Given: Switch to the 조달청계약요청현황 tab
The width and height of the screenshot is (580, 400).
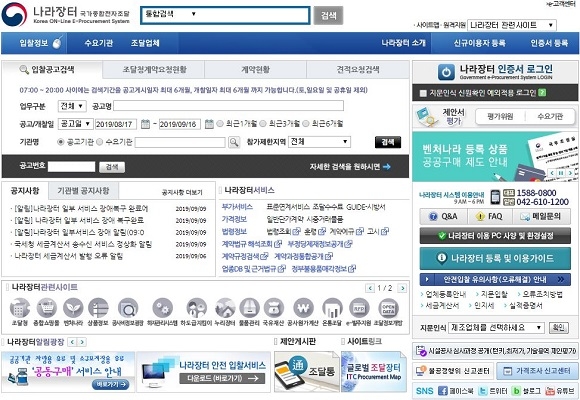Looking at the screenshot, I should 154,70.
